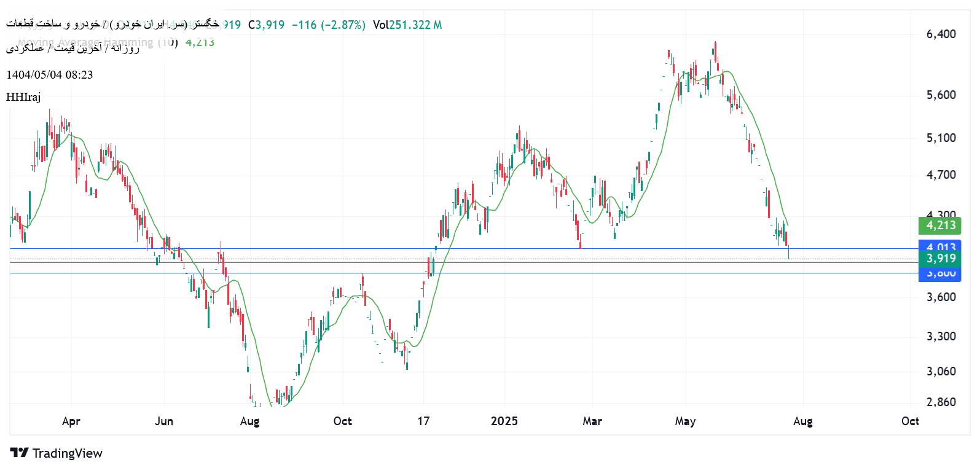Click the close price C3,919 value
The image size is (980, 470).
click(x=267, y=25)
